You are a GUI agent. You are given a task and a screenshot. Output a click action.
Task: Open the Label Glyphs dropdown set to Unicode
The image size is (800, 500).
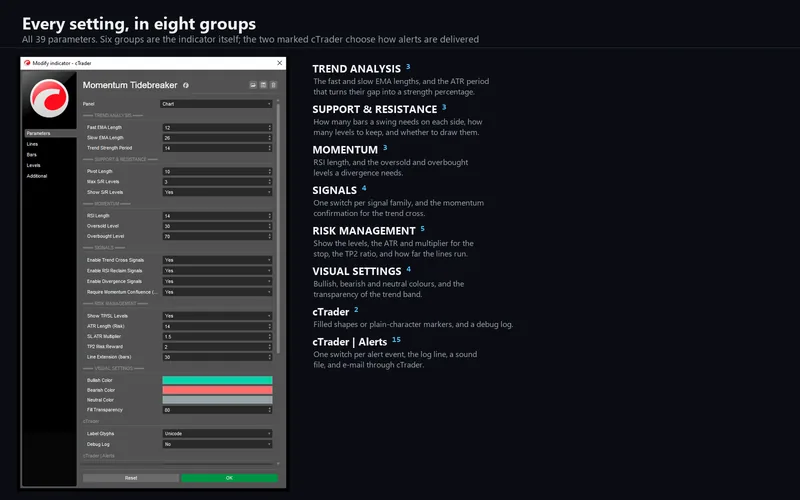217,434
